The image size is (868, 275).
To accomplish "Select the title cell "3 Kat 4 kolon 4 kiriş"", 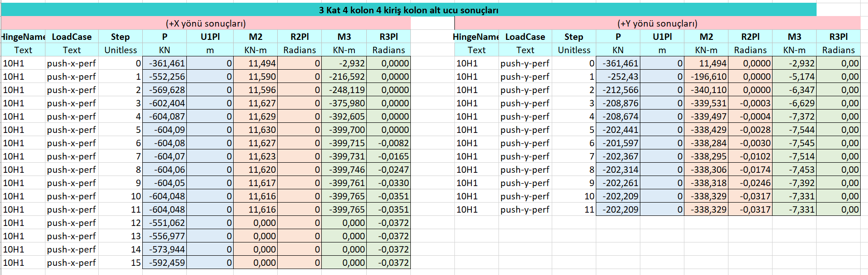I will coord(408,10).
